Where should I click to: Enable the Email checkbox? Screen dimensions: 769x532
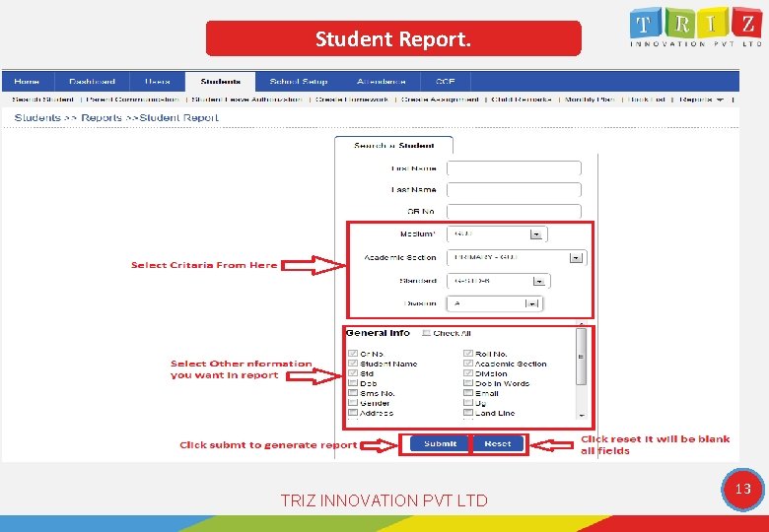[468, 393]
